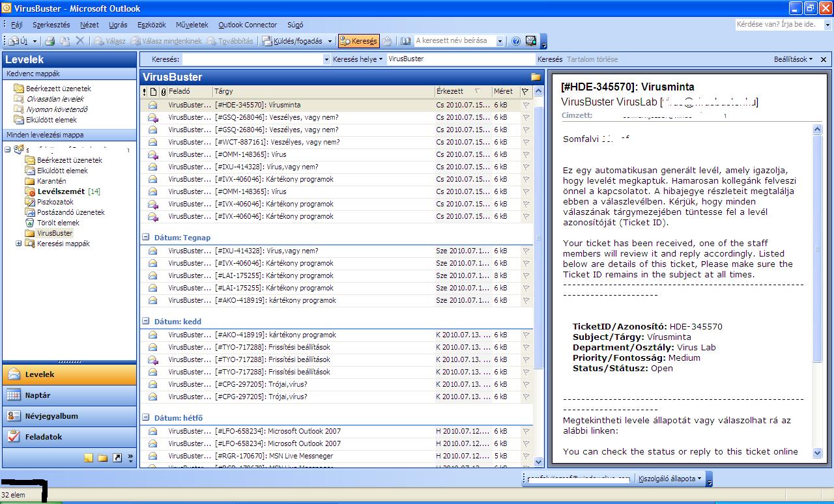
Task: Click the Keresés search text field
Action: (x=252, y=59)
